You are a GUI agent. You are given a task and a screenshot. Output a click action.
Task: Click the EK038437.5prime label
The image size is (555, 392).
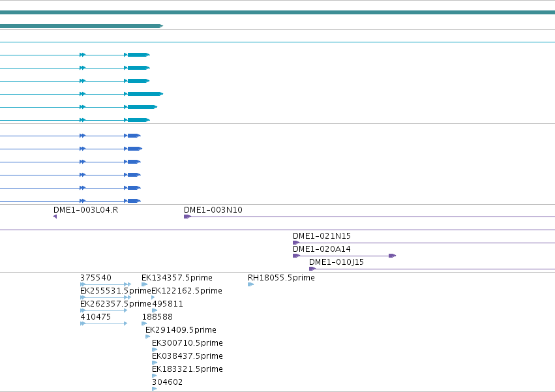coord(187,356)
